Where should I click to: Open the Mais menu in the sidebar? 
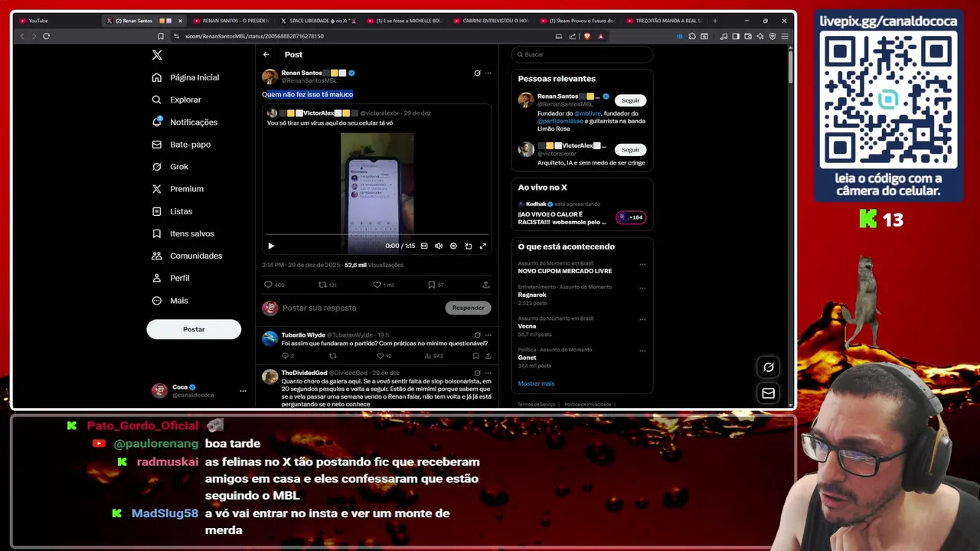(x=170, y=300)
